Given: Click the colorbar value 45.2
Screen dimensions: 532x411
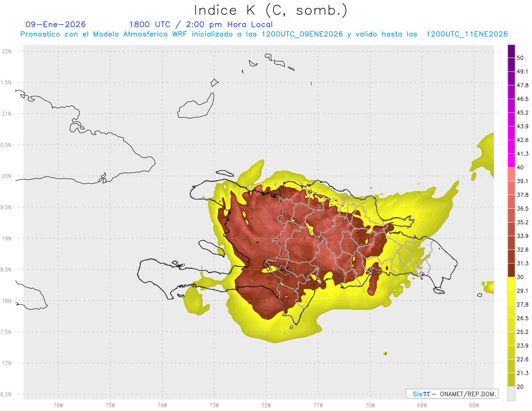Looking at the screenshot, I should [x=523, y=113].
